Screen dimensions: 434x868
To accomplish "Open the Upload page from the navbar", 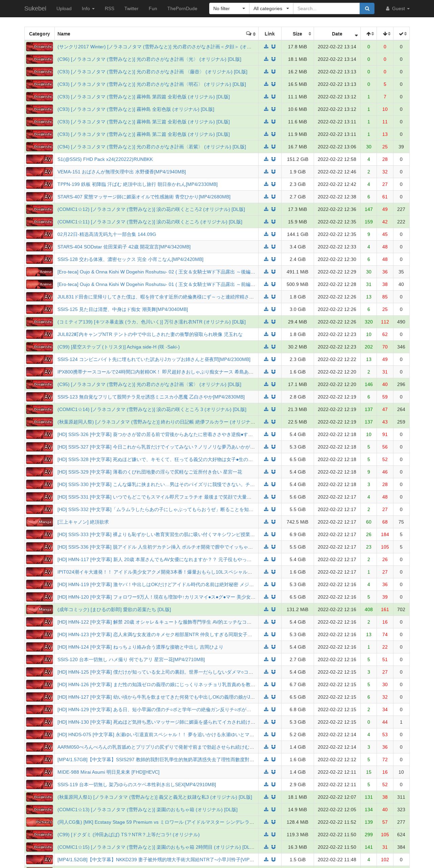I will (x=64, y=8).
